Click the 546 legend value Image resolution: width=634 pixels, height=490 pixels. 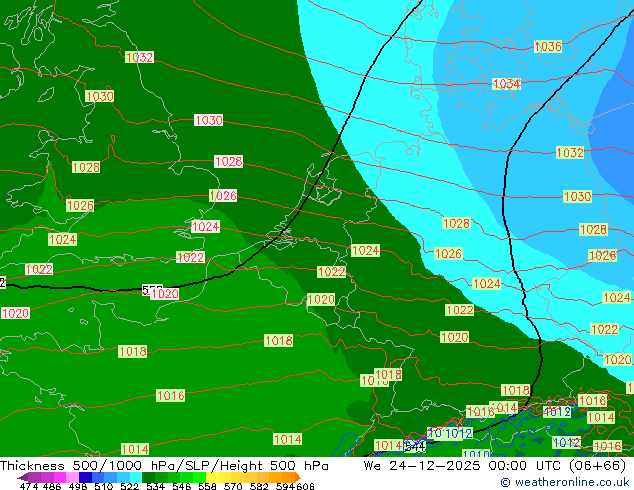pos(182,486)
